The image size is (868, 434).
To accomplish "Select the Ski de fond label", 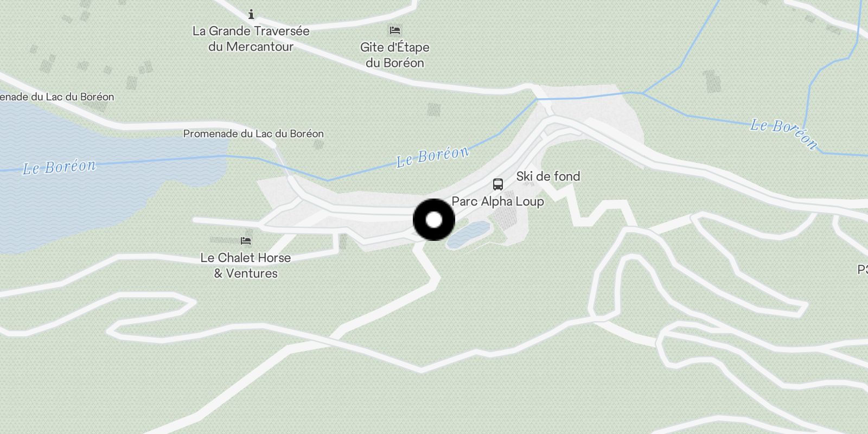I will [548, 176].
